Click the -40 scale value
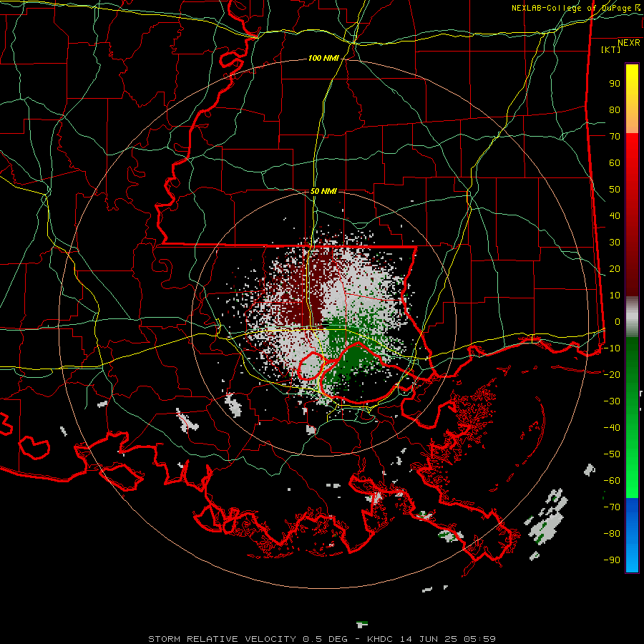The image size is (644, 644). (612, 428)
